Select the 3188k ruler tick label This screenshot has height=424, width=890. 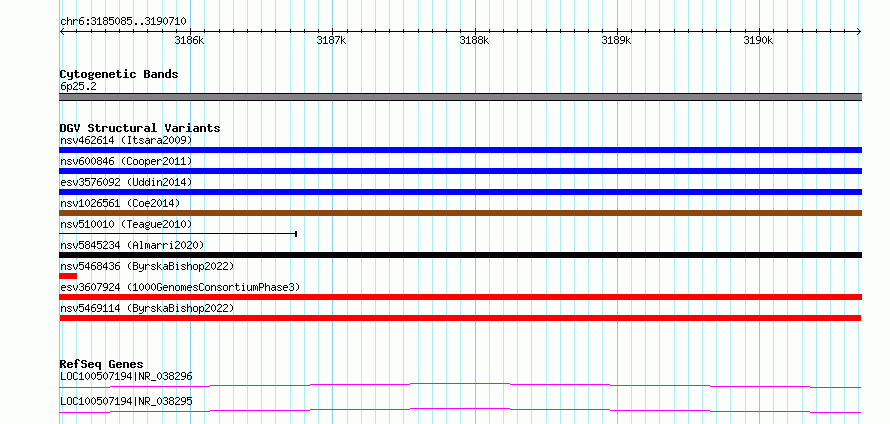click(x=474, y=41)
